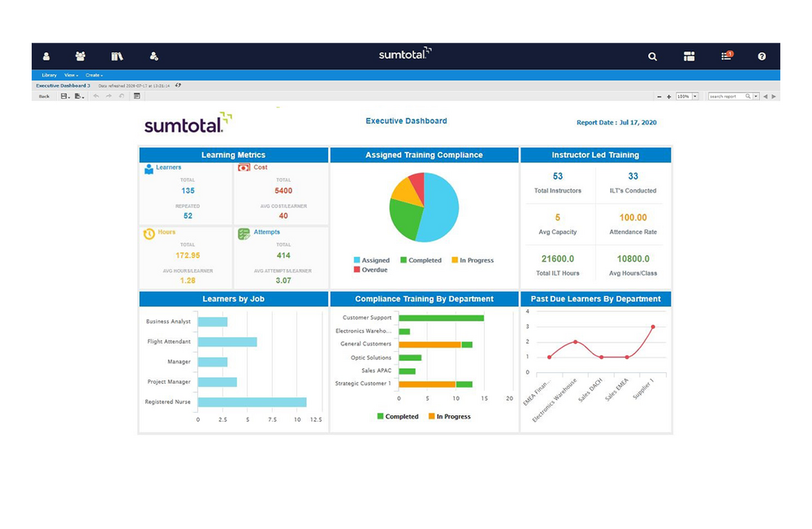Click the Back button in the toolbar

44,97
